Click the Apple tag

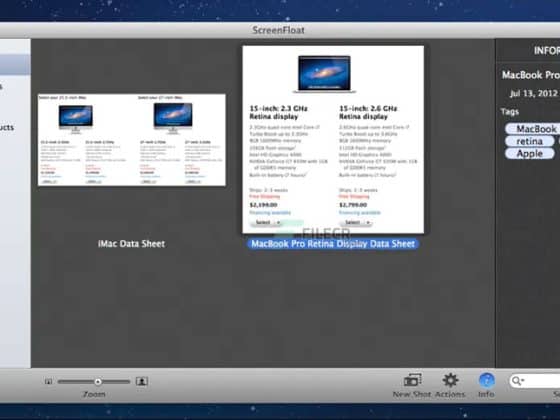530,154
